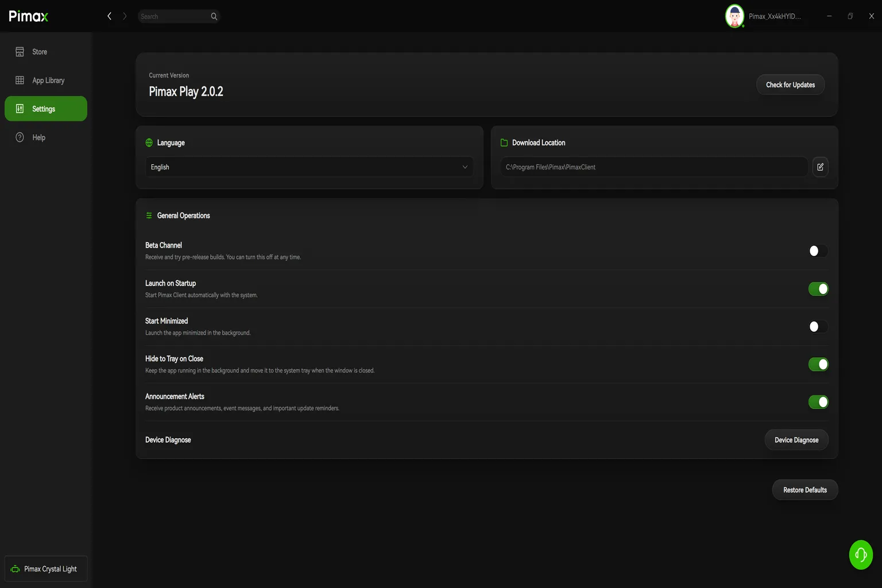Click 'Receive product announcements' description
The height and width of the screenshot is (588, 882).
pyautogui.click(x=242, y=408)
